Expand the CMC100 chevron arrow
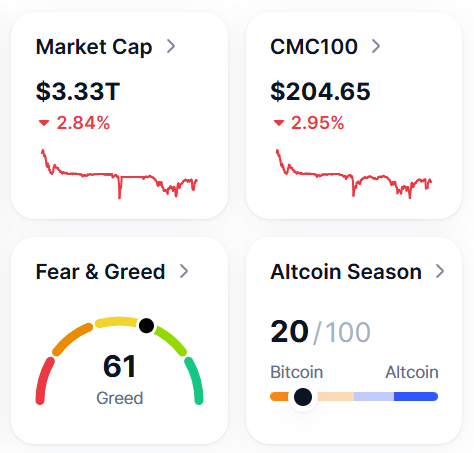The image size is (474, 453). [376, 46]
